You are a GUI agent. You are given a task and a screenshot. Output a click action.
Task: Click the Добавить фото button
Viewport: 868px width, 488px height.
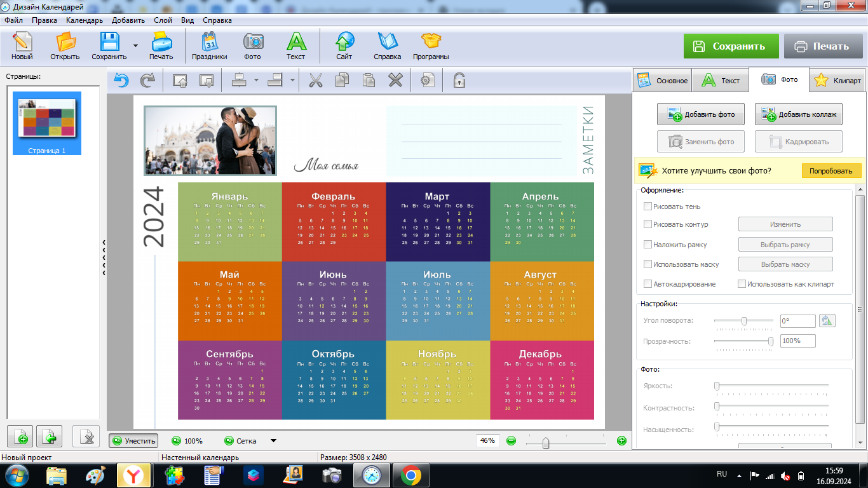click(x=701, y=114)
